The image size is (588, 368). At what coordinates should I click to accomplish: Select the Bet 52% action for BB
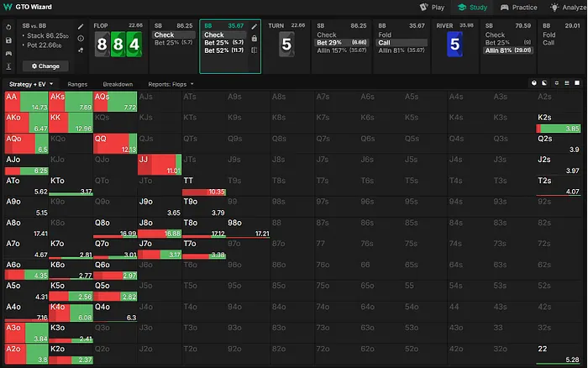[x=221, y=50]
